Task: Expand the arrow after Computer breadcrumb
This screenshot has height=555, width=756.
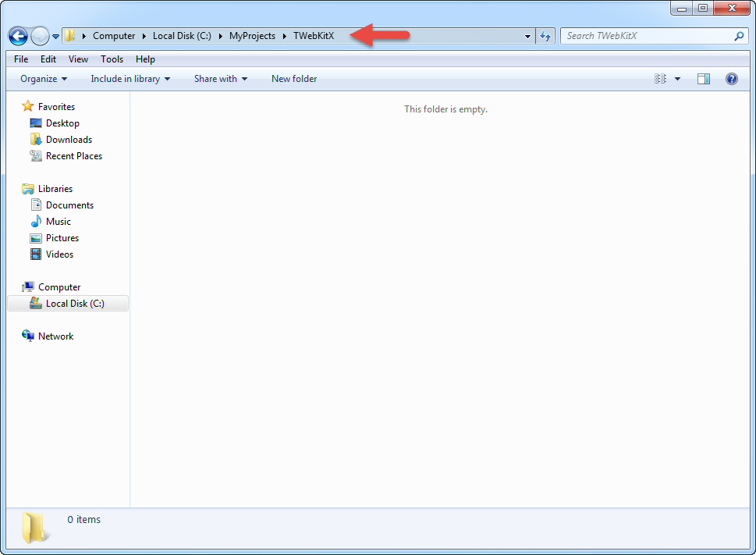Action: (144, 36)
